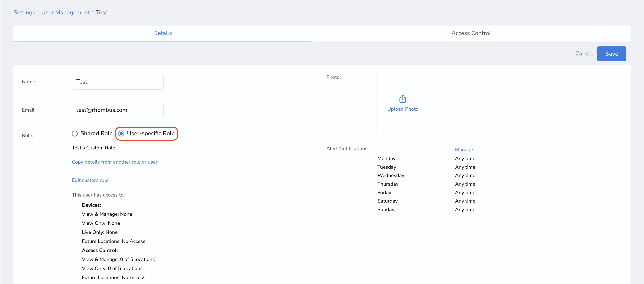Screen dimensions: 644x284
Task: Click the Cancel link
Action: (x=584, y=54)
